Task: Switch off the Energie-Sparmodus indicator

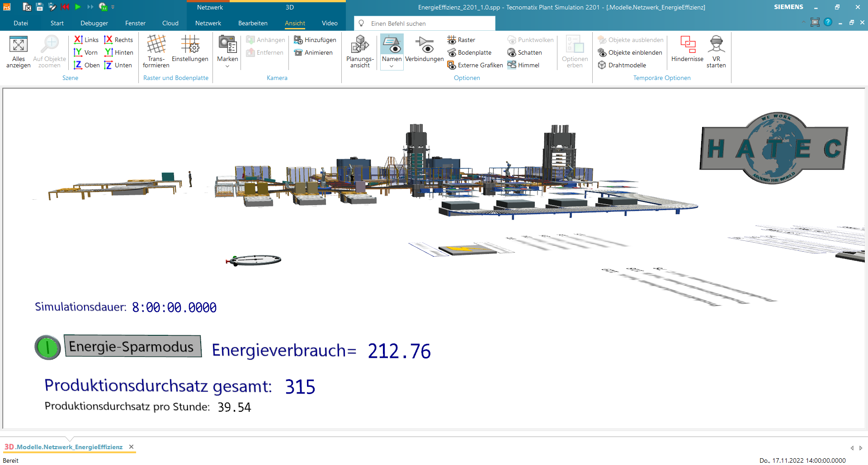Action: (x=47, y=348)
